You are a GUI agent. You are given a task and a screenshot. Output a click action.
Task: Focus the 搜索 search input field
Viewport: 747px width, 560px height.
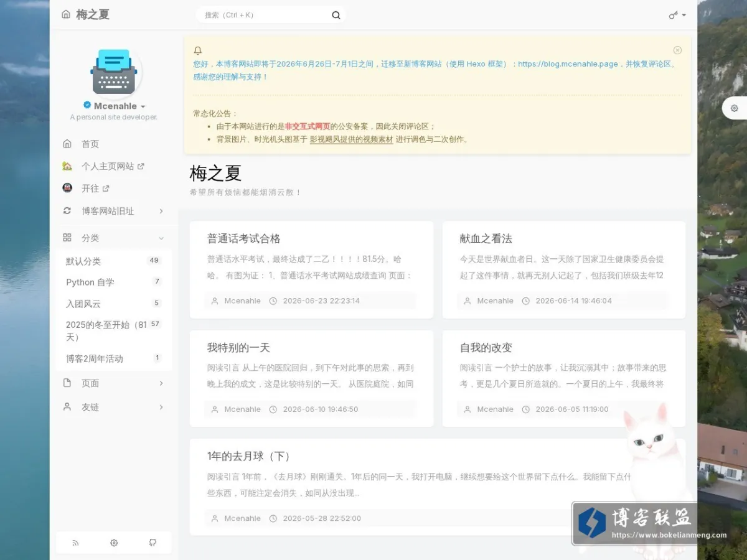point(265,15)
